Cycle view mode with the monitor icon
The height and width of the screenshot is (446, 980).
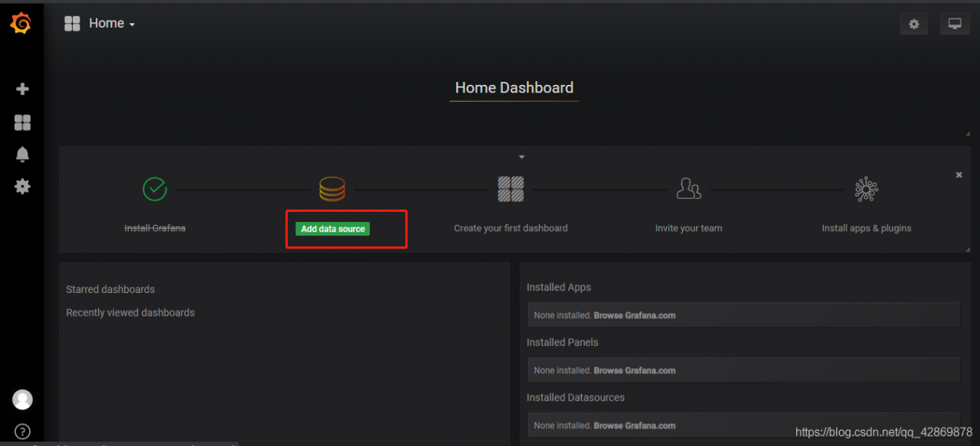955,24
